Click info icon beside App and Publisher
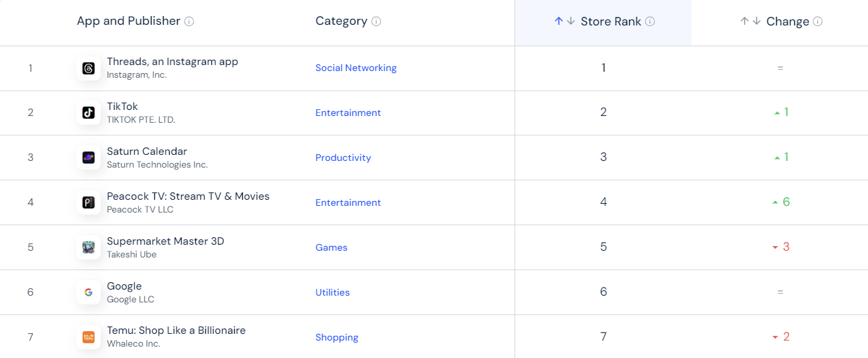 point(189,21)
